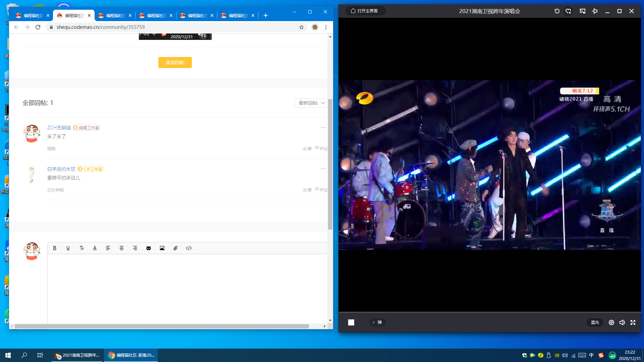Open the 蓝光 video quality selector

click(x=595, y=322)
